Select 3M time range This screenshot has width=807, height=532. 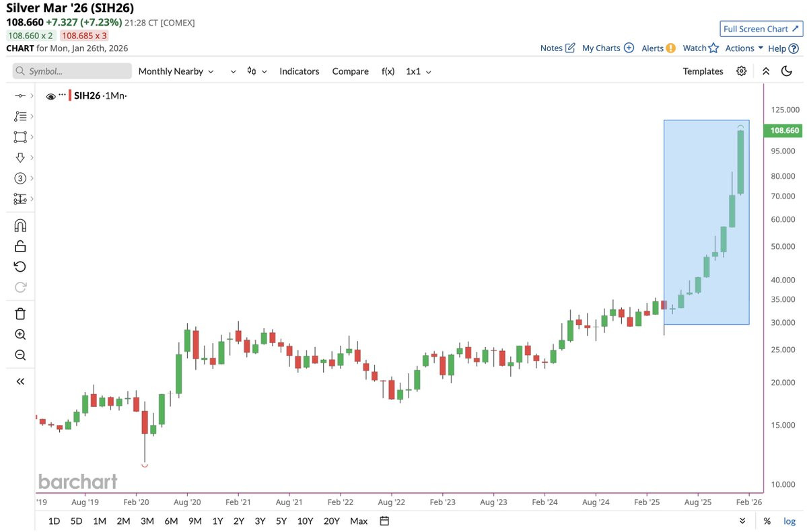pyautogui.click(x=147, y=521)
